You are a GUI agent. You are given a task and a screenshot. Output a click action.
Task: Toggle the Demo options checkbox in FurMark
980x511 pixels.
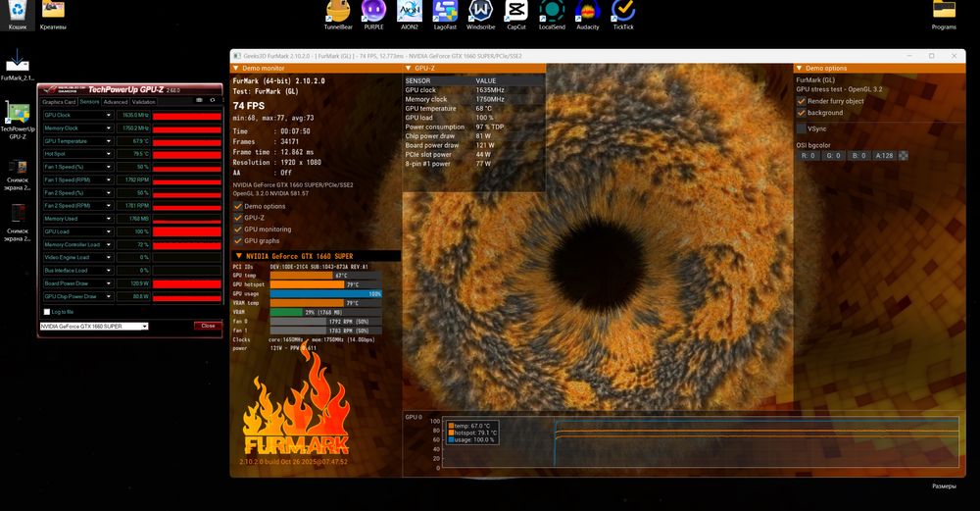pos(237,206)
